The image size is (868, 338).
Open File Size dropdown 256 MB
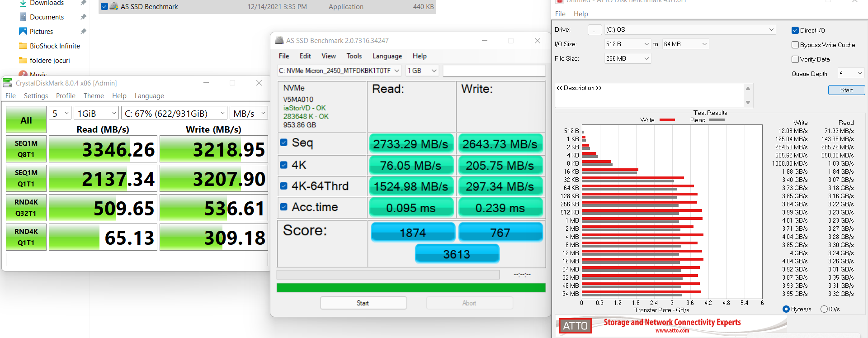click(627, 58)
